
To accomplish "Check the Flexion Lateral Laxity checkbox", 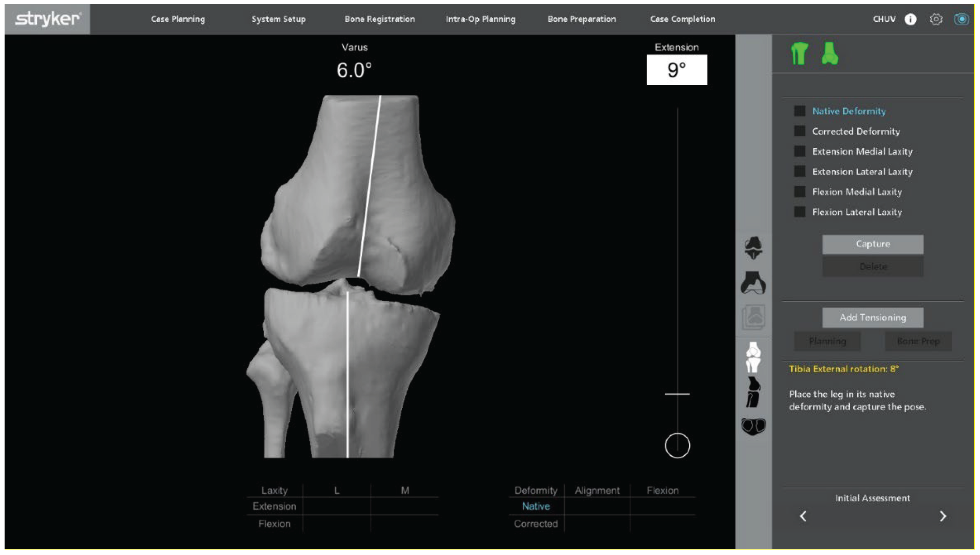I will pos(800,212).
